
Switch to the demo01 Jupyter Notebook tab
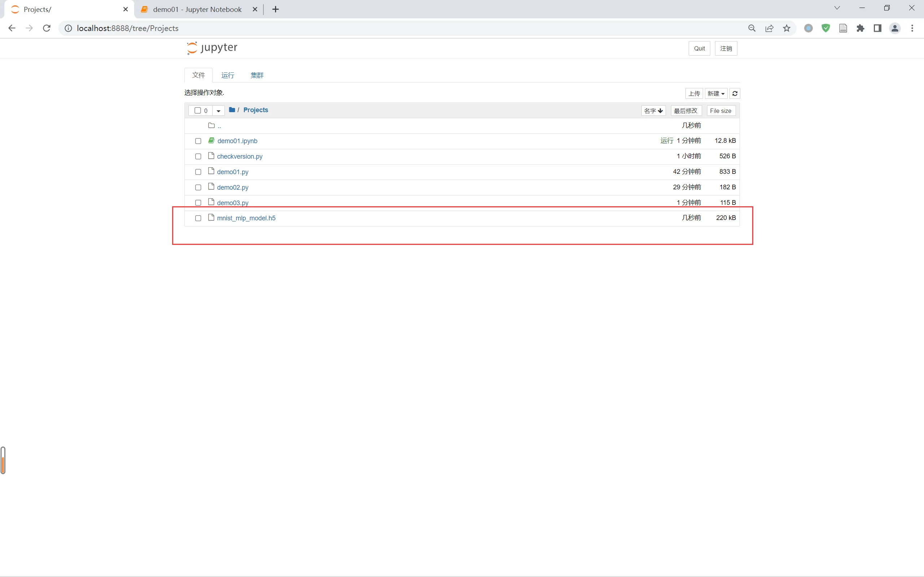(x=197, y=9)
